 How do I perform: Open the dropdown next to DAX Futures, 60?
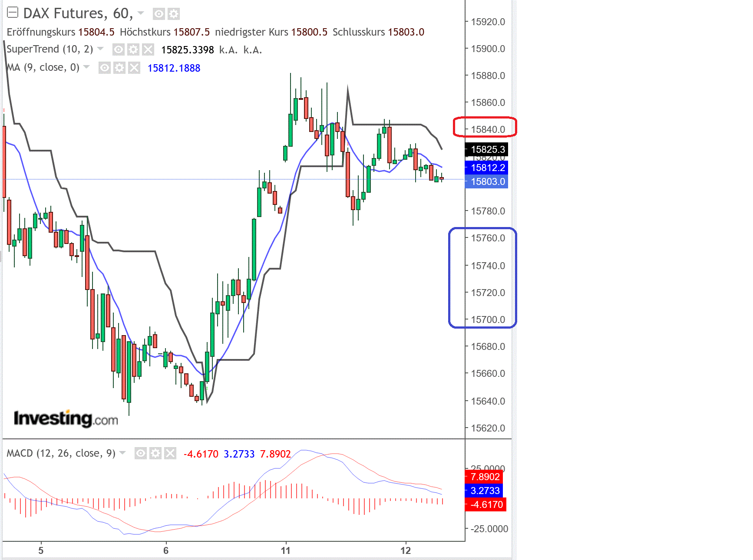point(140,13)
